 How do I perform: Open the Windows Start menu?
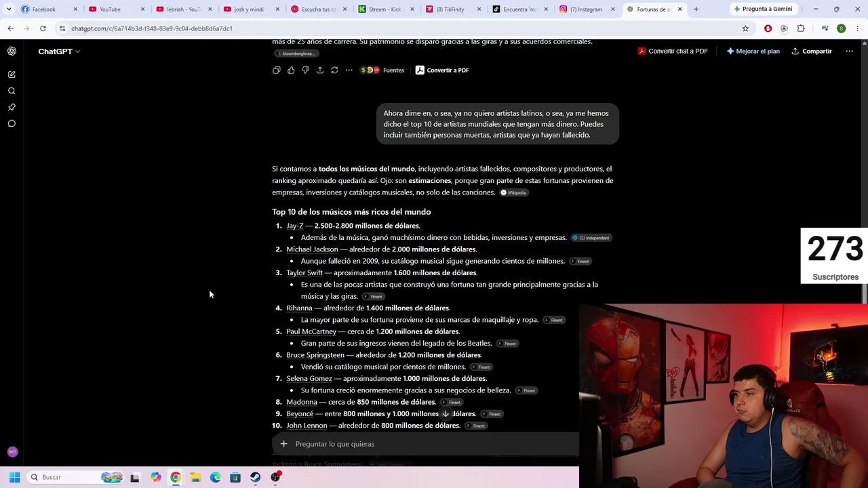pyautogui.click(x=14, y=477)
